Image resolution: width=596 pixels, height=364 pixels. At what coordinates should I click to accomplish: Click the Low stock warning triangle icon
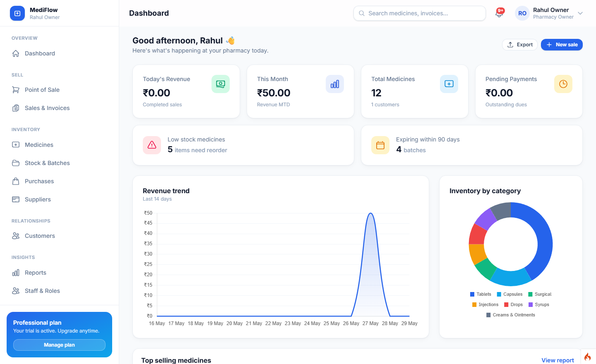click(x=152, y=145)
